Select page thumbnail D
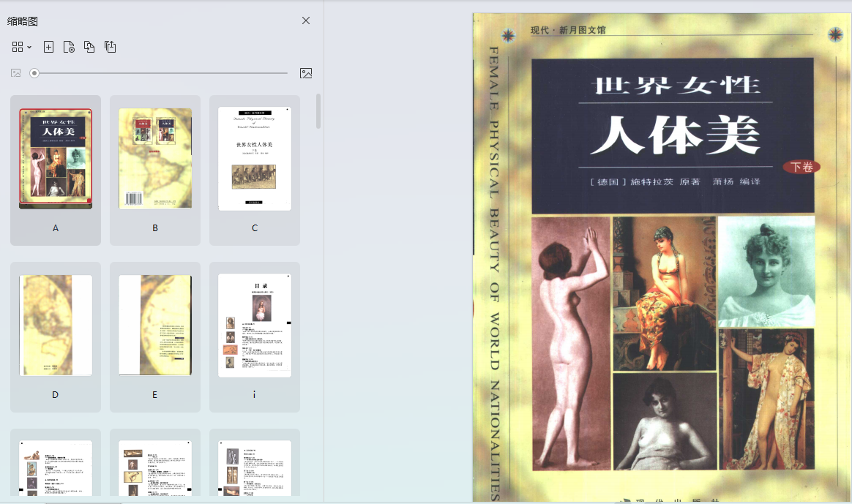This screenshot has height=504, width=852. point(56,326)
